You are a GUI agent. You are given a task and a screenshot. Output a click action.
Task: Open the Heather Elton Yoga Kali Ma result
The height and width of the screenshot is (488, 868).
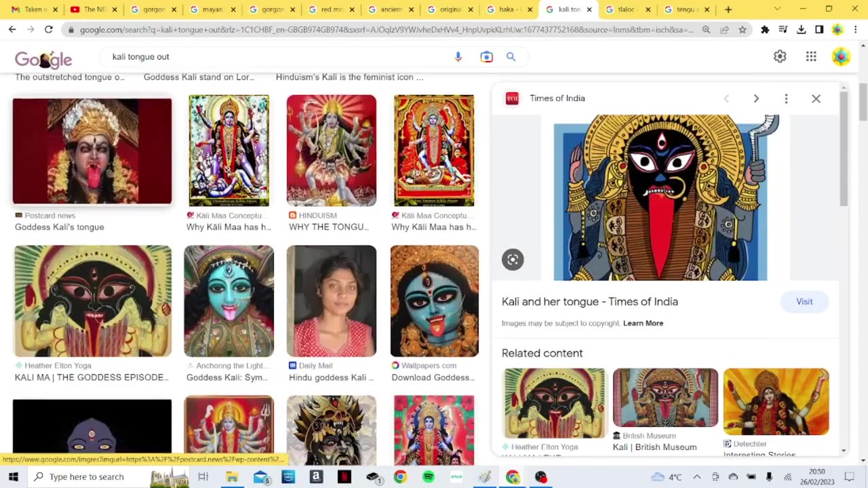[x=93, y=301]
